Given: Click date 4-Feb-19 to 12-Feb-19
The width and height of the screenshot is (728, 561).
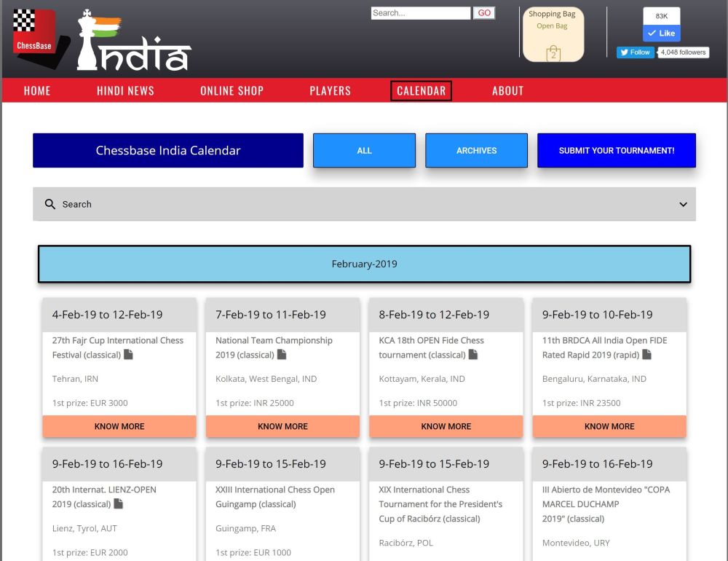Looking at the screenshot, I should pos(107,315).
